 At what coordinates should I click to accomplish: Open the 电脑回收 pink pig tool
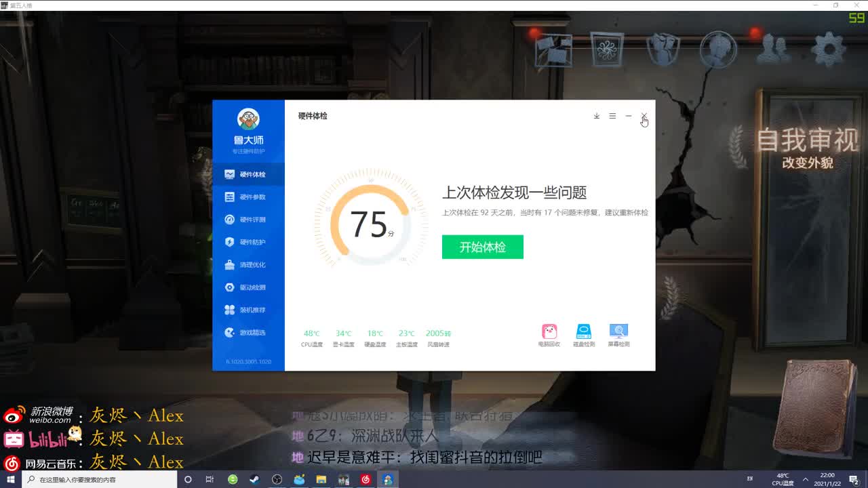549,335
